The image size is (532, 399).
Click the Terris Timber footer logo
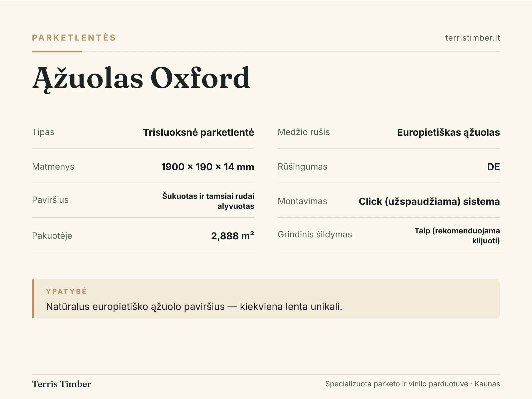pos(62,384)
